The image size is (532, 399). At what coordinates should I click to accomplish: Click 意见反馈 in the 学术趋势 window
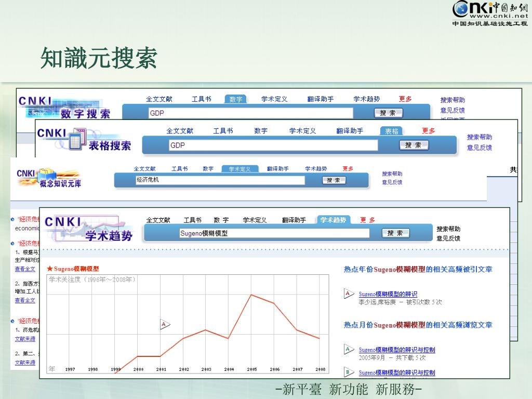[x=448, y=238]
